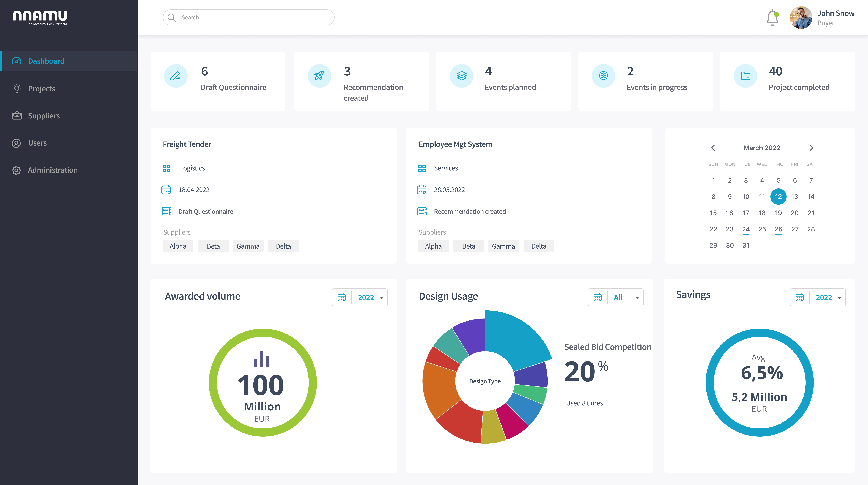Click the 40 Project completed count
The height and width of the screenshot is (485, 868).
point(775,71)
